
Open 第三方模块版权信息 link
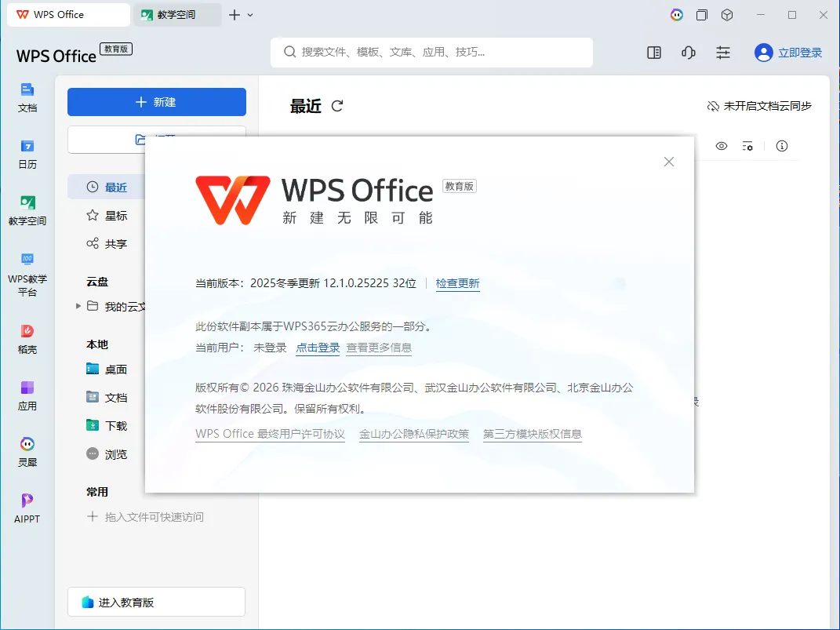tap(533, 434)
